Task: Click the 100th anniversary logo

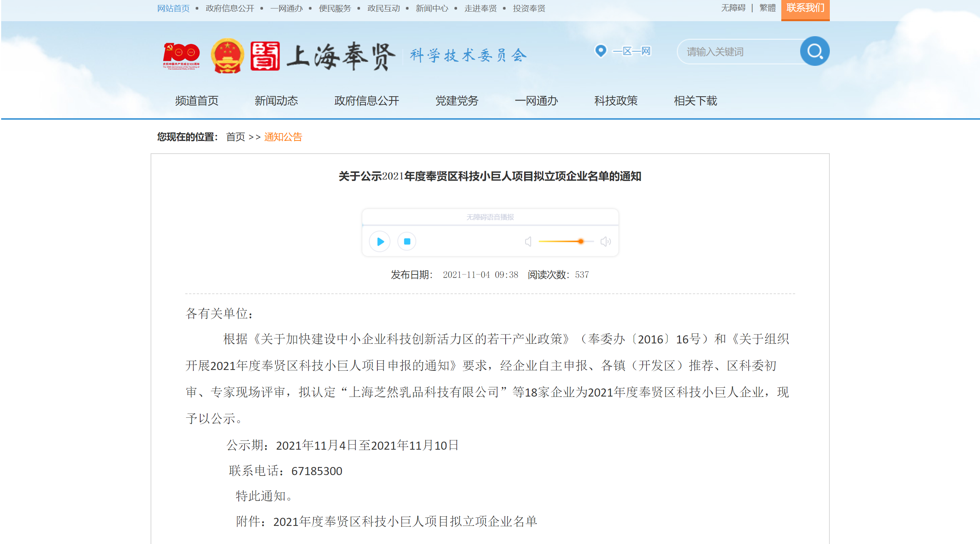Action: click(181, 56)
